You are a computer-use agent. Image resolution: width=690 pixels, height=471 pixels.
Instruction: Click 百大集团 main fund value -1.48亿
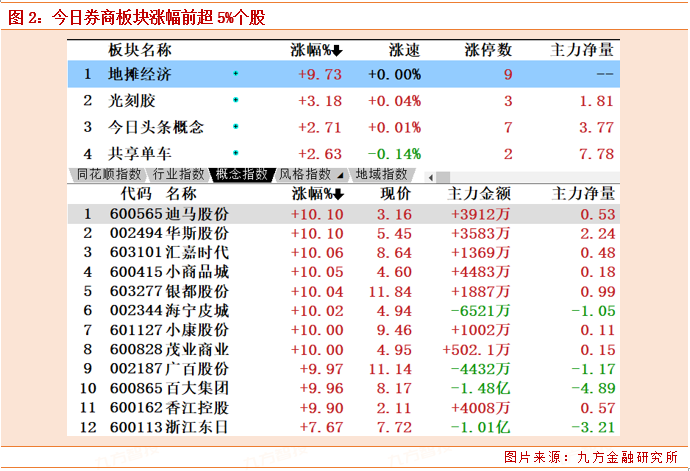click(x=480, y=388)
